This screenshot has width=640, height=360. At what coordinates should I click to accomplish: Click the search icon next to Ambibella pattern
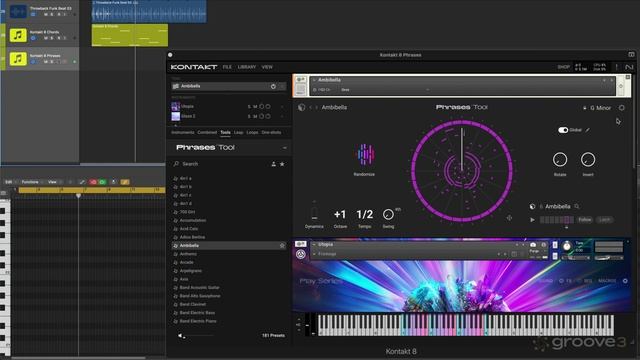point(577,207)
